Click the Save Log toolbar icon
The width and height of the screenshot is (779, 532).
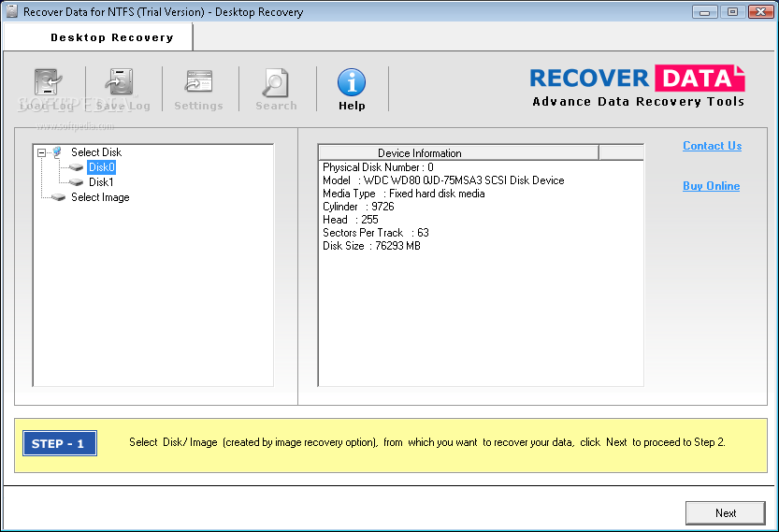[120, 81]
